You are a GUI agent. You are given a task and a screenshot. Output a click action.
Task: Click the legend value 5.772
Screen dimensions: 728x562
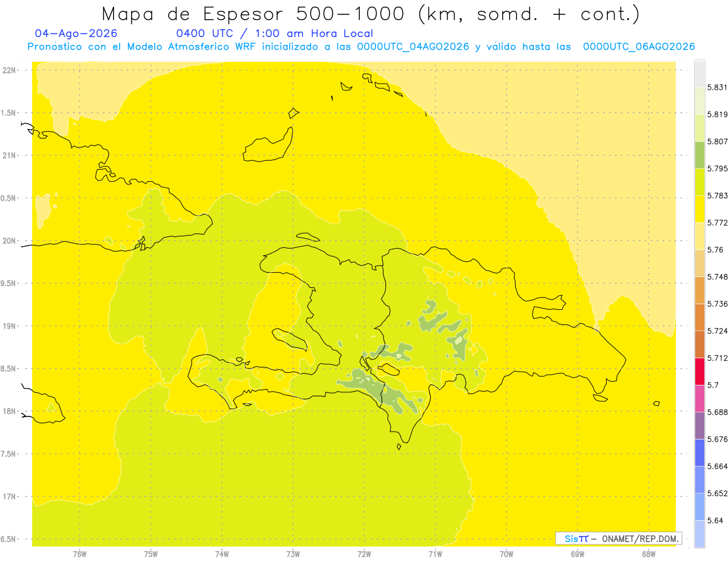[x=718, y=222]
